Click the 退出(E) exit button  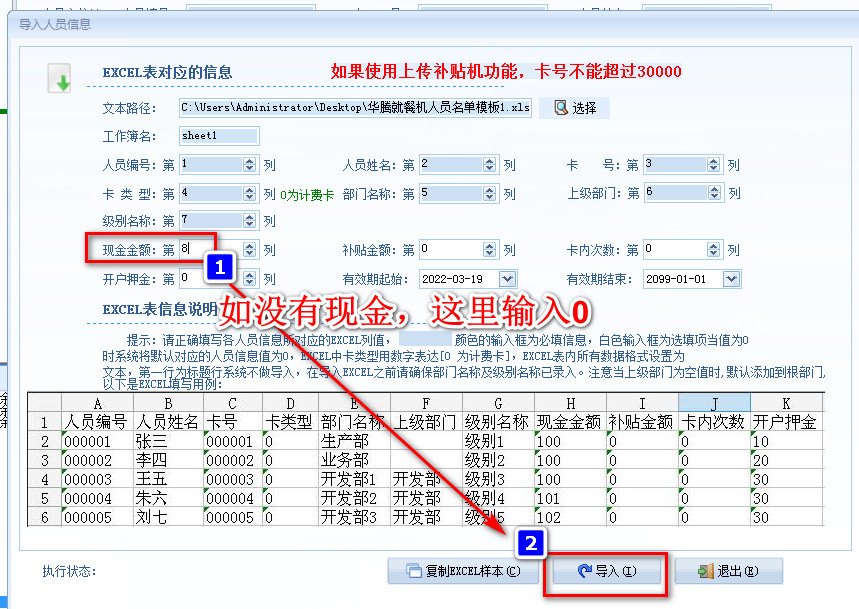[729, 571]
